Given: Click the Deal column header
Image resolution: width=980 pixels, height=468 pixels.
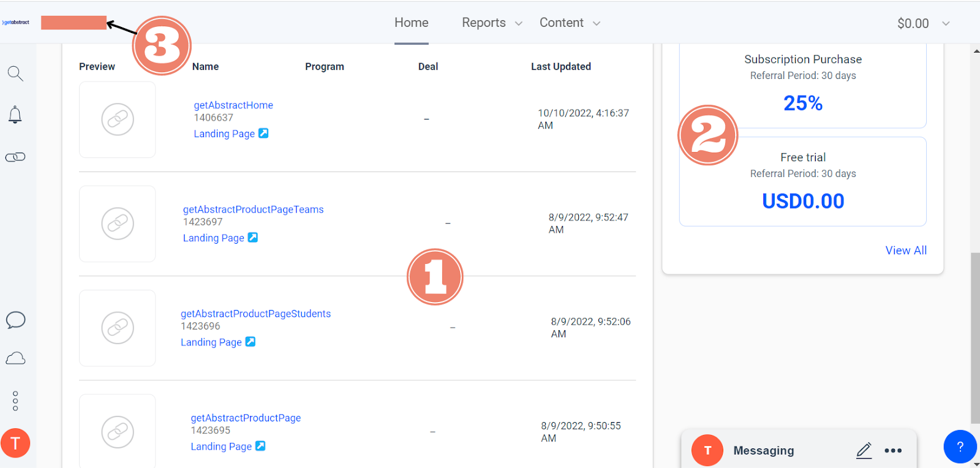Looking at the screenshot, I should tap(428, 66).
